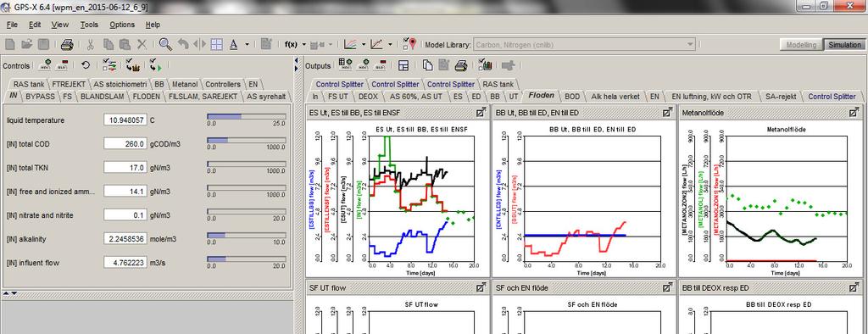Expand the text formatting 'A' dropdown arrow
868x334 pixels.
[247, 45]
